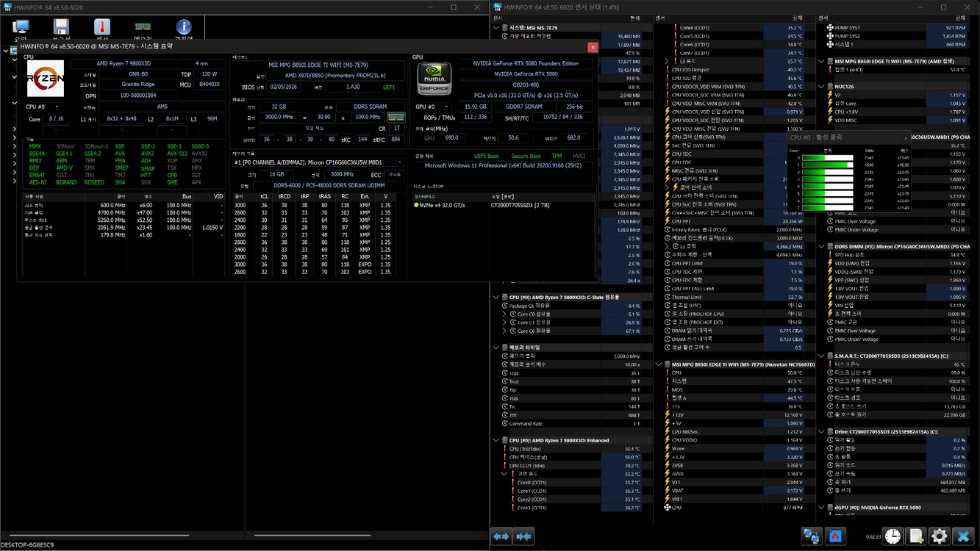Click the HWiNFO app icon in sensor window title bar
Image resolution: width=980 pixels, height=551 pixels.
pyautogui.click(x=498, y=7)
